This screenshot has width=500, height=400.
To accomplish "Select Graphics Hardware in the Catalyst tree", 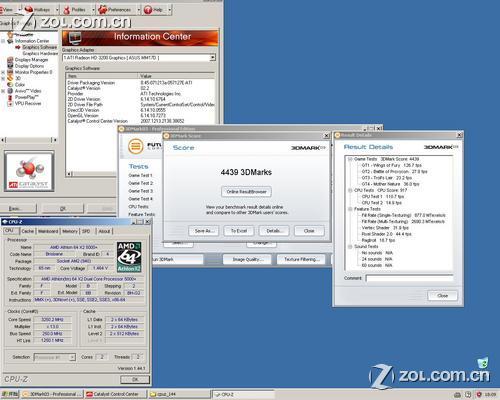I will point(40,53).
